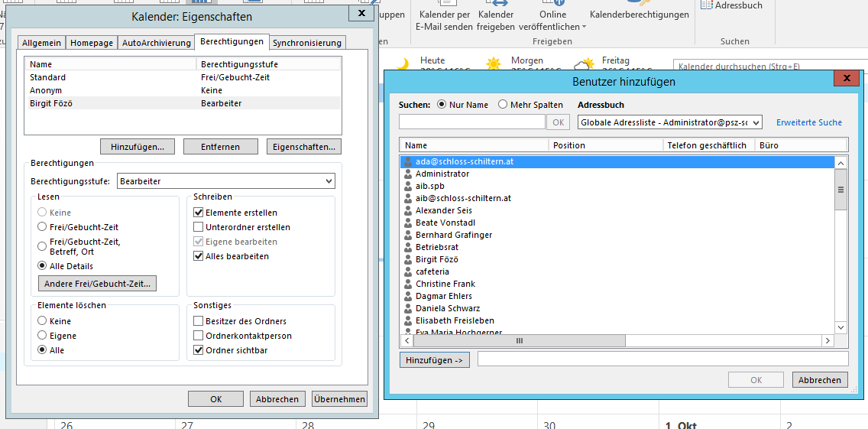Open the Erweiterte Suche link
This screenshot has height=429, width=868.
tap(808, 122)
